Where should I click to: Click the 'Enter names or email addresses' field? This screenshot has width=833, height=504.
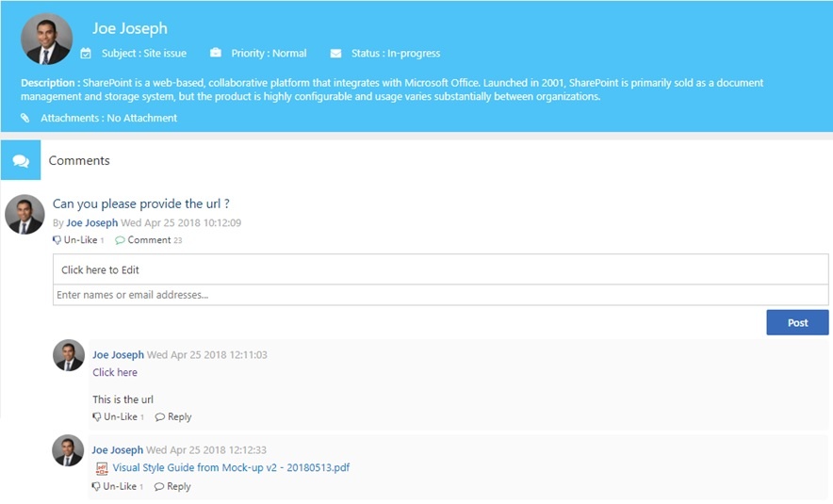click(440, 295)
